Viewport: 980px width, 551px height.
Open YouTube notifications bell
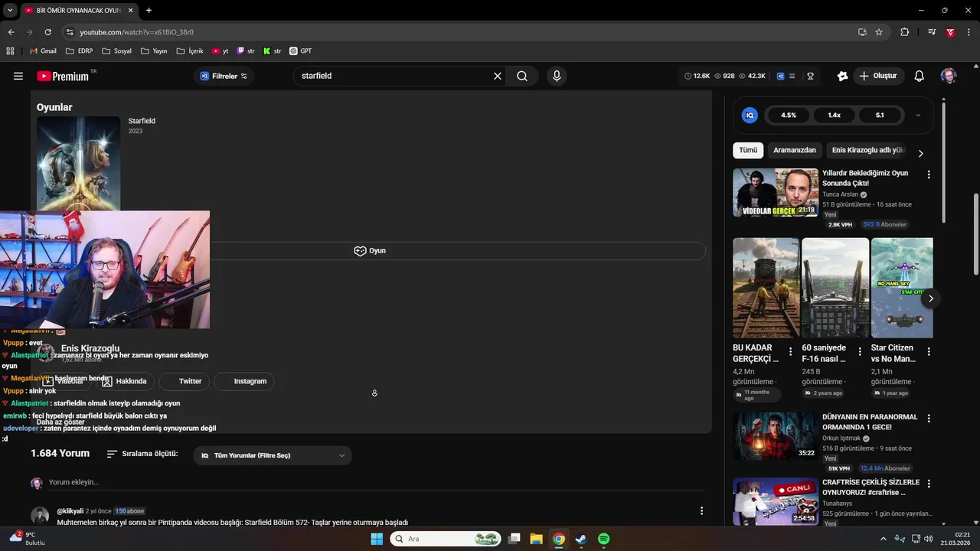tap(920, 76)
